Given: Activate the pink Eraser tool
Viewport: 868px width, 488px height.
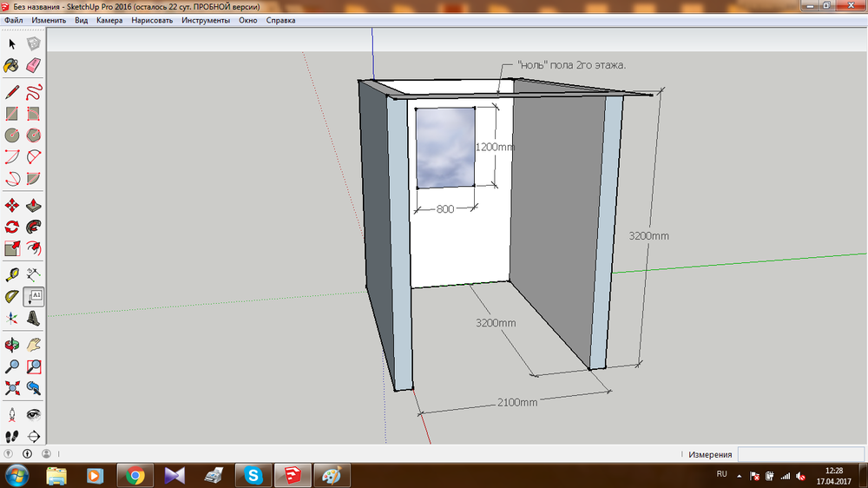Looking at the screenshot, I should pyautogui.click(x=34, y=66).
